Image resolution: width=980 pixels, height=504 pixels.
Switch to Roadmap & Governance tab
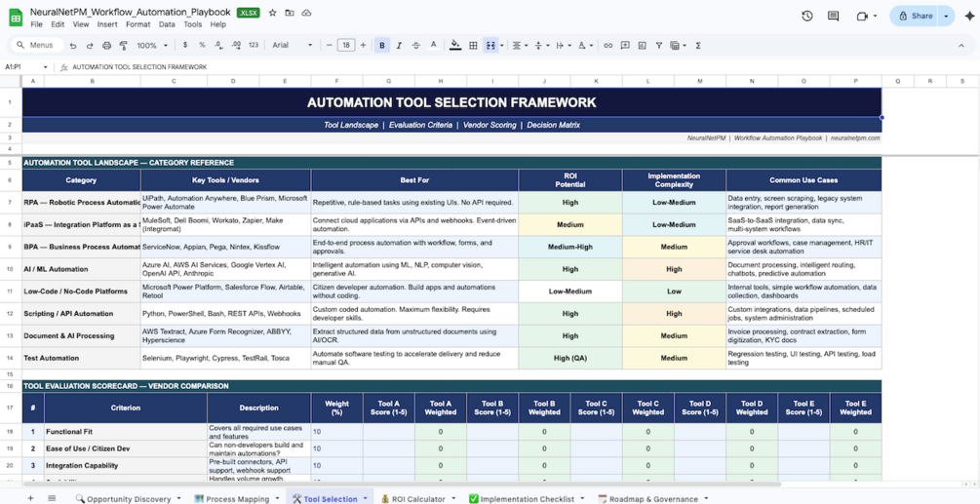(653, 498)
